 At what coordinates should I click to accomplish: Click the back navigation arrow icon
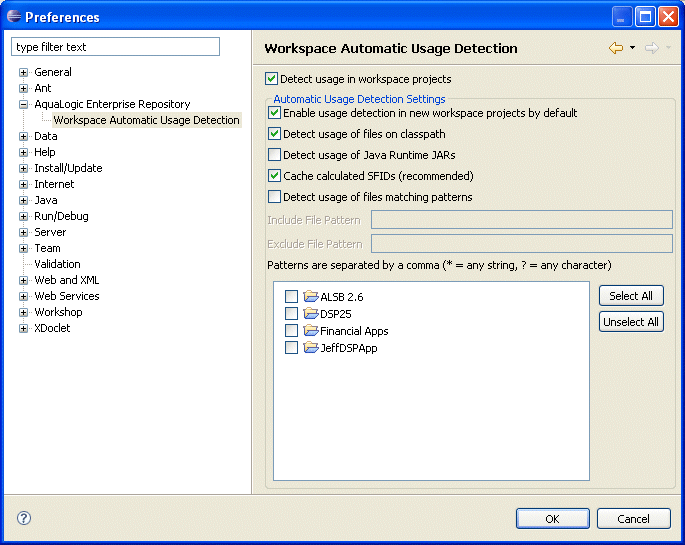pyautogui.click(x=616, y=48)
